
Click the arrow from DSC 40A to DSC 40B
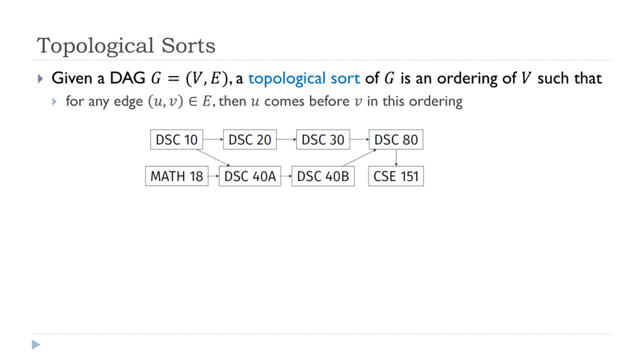point(286,176)
